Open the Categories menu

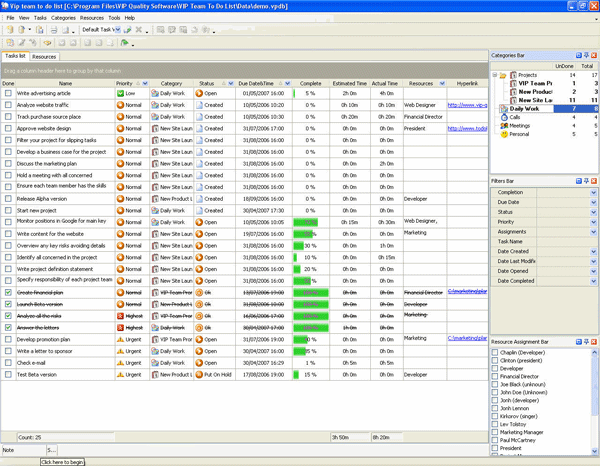(63, 18)
